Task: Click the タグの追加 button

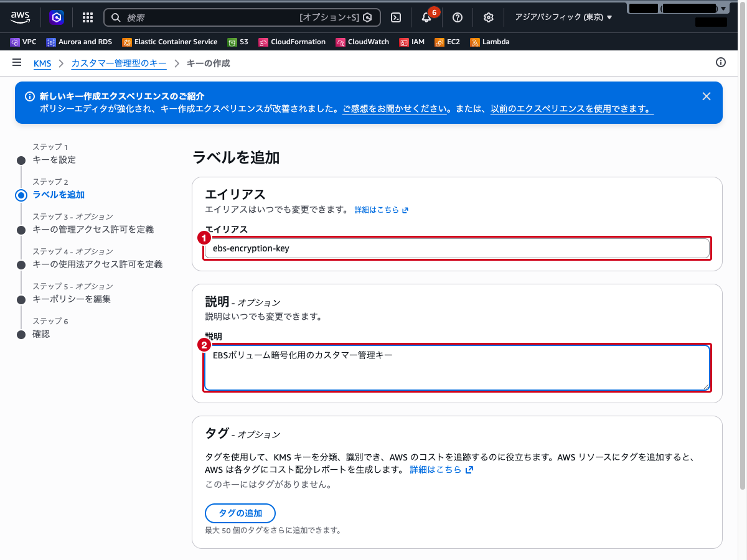Action: click(240, 513)
